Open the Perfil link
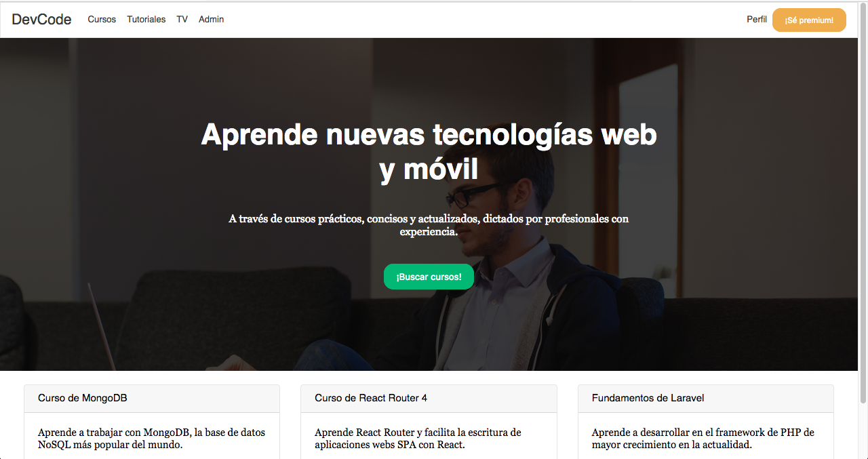This screenshot has width=868, height=459. pos(757,20)
